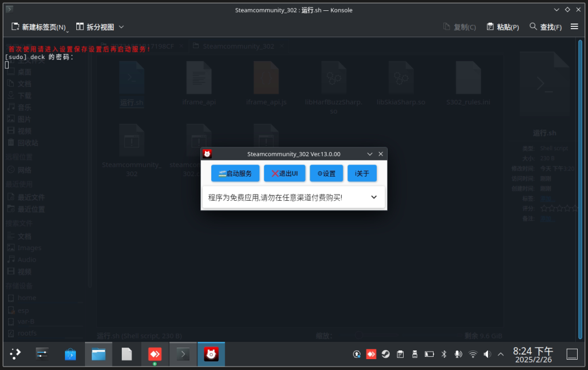Switch to Dolphin file manager on taskbar
This screenshot has height=370, width=588.
pyautogui.click(x=99, y=354)
